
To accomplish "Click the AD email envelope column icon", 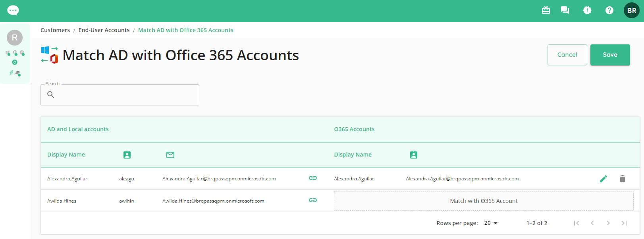I will tap(170, 155).
